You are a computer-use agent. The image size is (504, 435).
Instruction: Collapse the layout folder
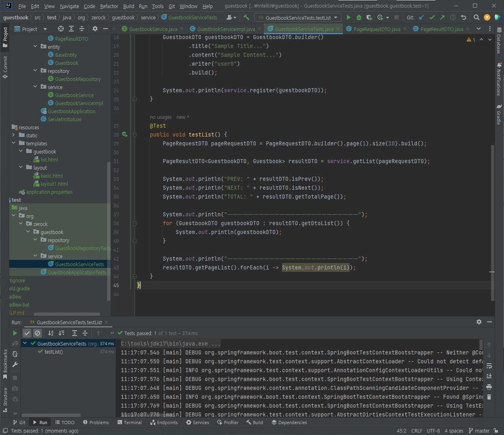point(21,168)
